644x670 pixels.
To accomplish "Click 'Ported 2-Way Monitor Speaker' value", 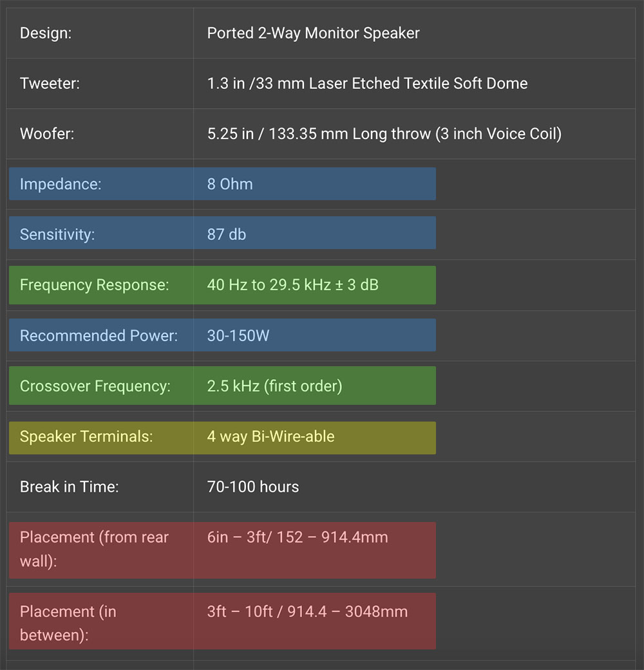I will pos(313,33).
